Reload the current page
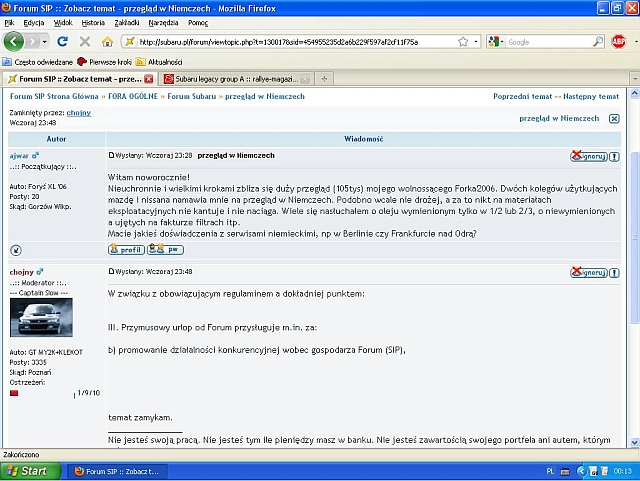 pyautogui.click(x=62, y=42)
